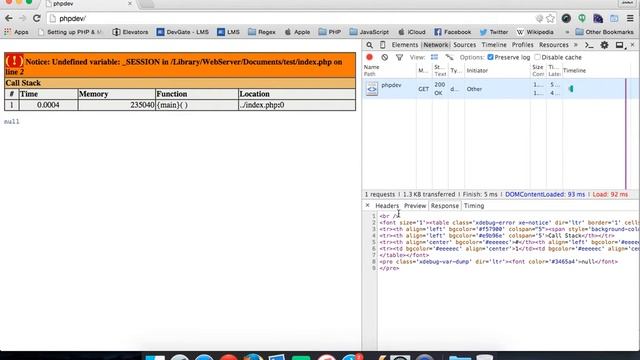The height and width of the screenshot is (360, 640).
Task: Toggle the Preserve log checkbox
Action: tap(490, 57)
